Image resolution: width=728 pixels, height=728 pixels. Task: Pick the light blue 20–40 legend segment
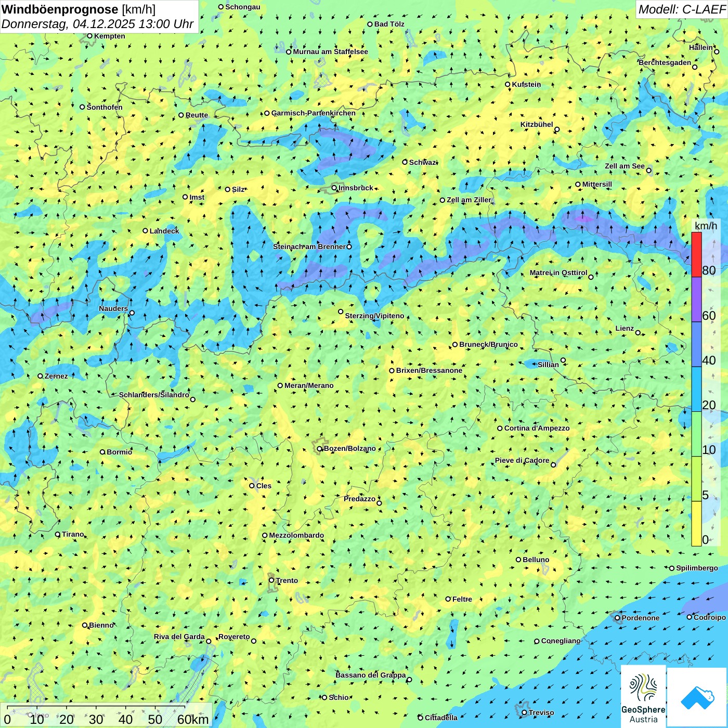point(696,389)
